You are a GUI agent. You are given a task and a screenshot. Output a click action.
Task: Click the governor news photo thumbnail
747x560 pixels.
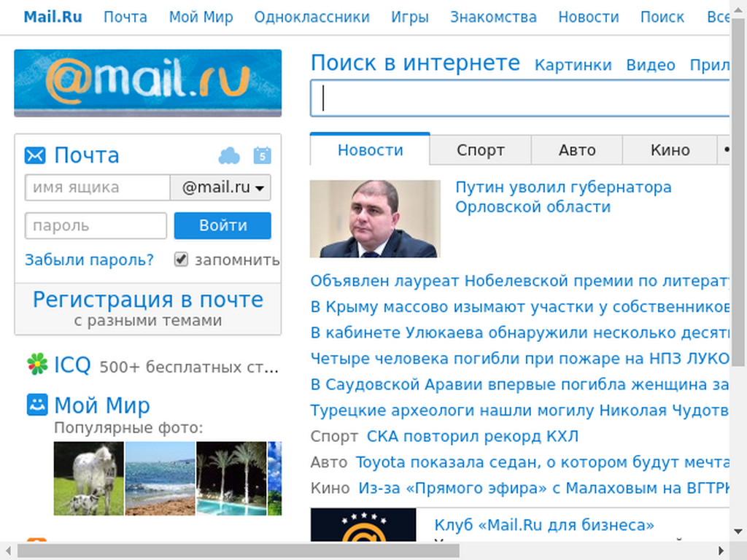pos(375,219)
